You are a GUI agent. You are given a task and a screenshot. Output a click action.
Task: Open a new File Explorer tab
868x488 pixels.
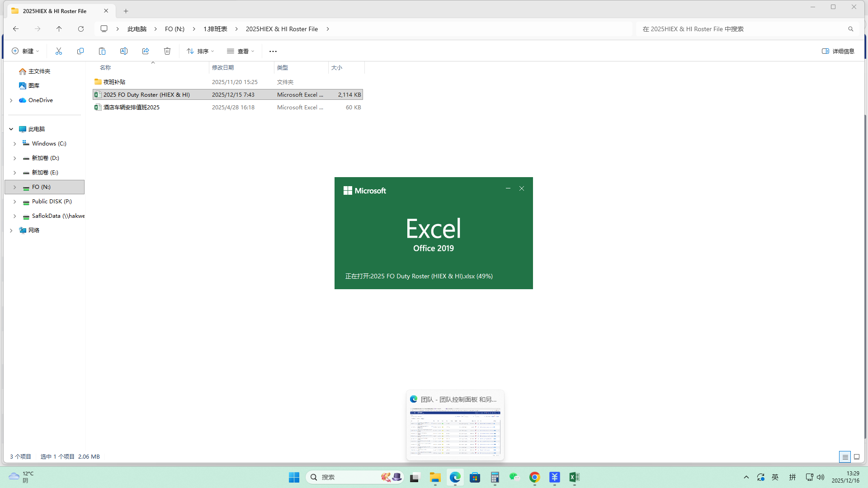tap(126, 11)
